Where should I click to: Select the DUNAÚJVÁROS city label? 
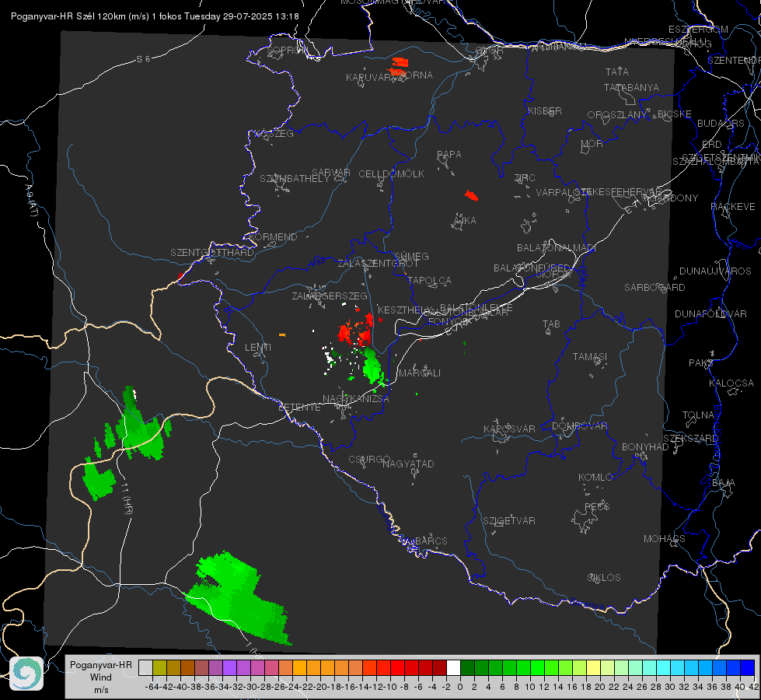pyautogui.click(x=715, y=271)
